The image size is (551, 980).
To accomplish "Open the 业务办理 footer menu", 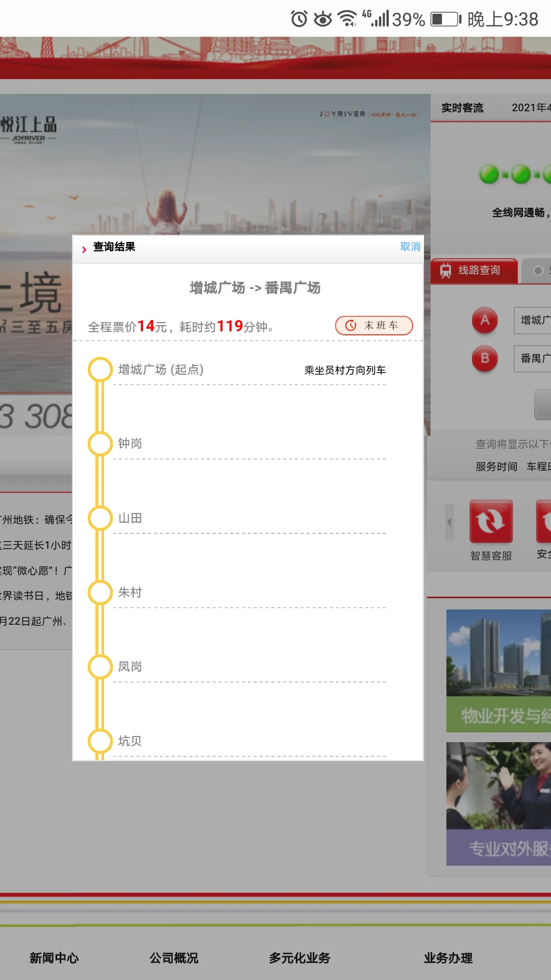I will (x=448, y=958).
